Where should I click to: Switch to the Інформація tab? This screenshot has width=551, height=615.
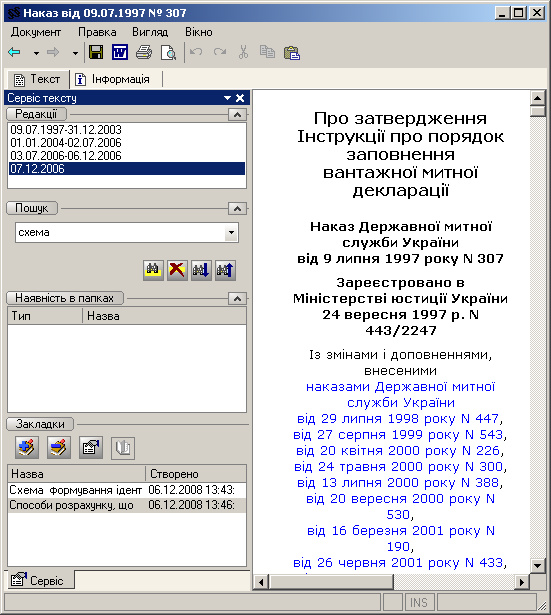tap(113, 79)
